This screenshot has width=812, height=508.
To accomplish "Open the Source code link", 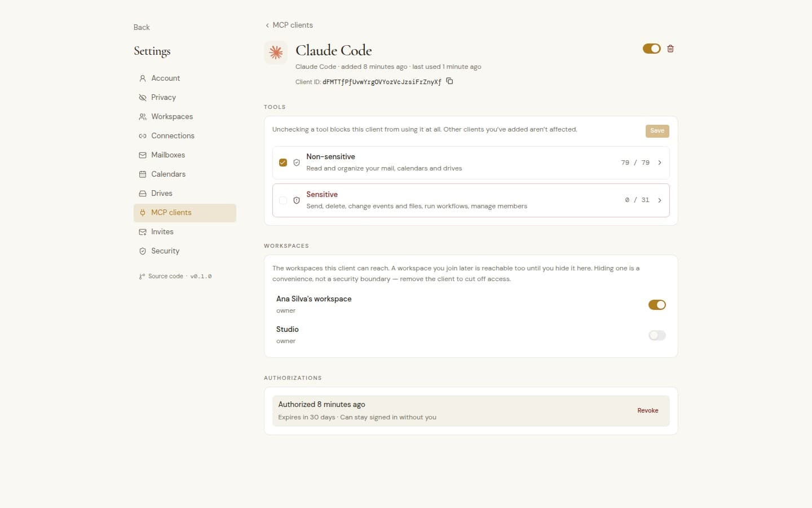I will (165, 277).
